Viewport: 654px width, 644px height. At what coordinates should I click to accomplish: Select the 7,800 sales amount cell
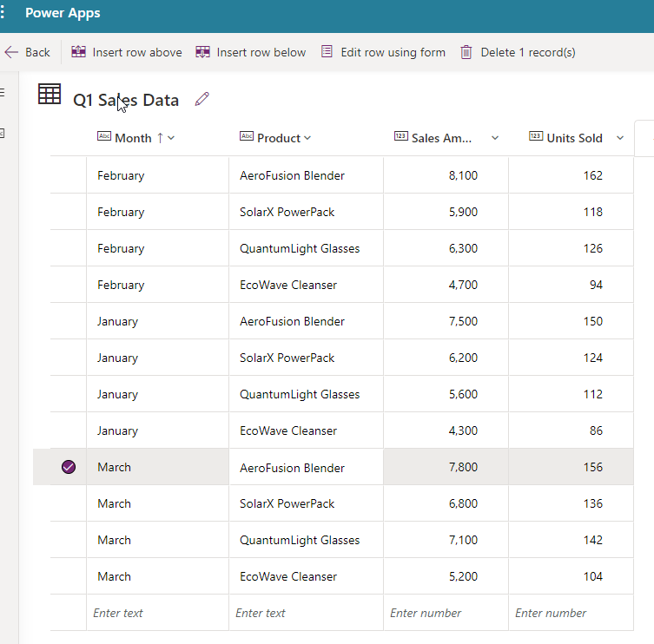tap(446, 467)
